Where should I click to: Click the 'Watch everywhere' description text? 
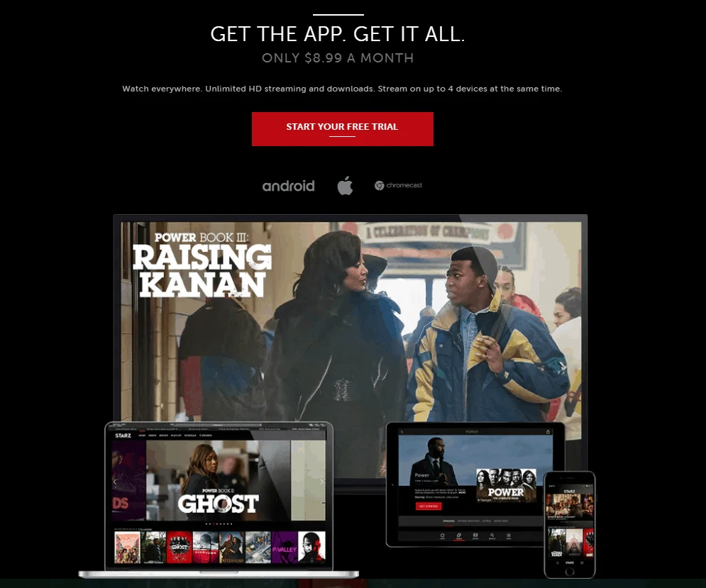click(x=342, y=89)
